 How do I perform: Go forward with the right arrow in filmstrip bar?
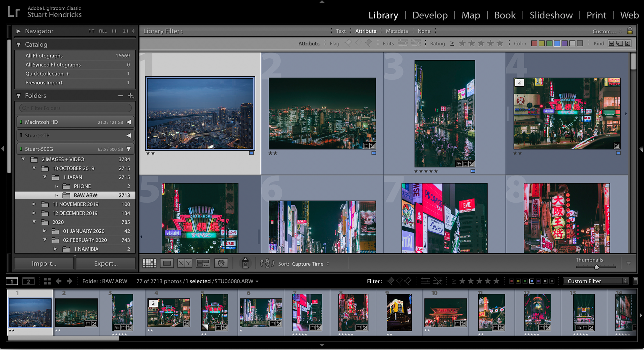click(69, 281)
